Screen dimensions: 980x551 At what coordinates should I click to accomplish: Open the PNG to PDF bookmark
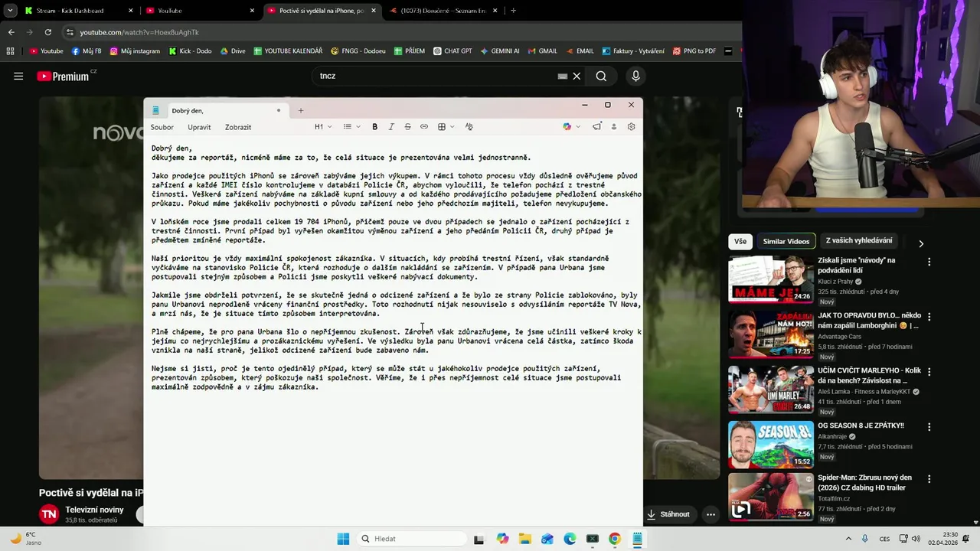pyautogui.click(x=694, y=51)
